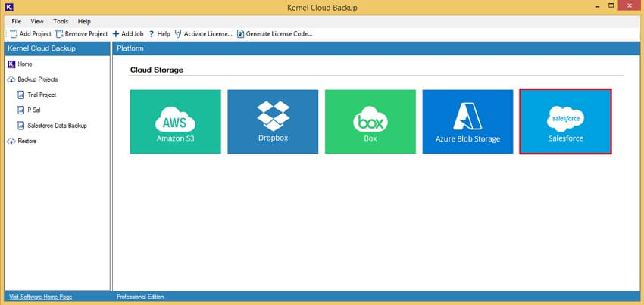The width and height of the screenshot is (644, 305).
Task: Click the Add Job button label
Action: (133, 33)
